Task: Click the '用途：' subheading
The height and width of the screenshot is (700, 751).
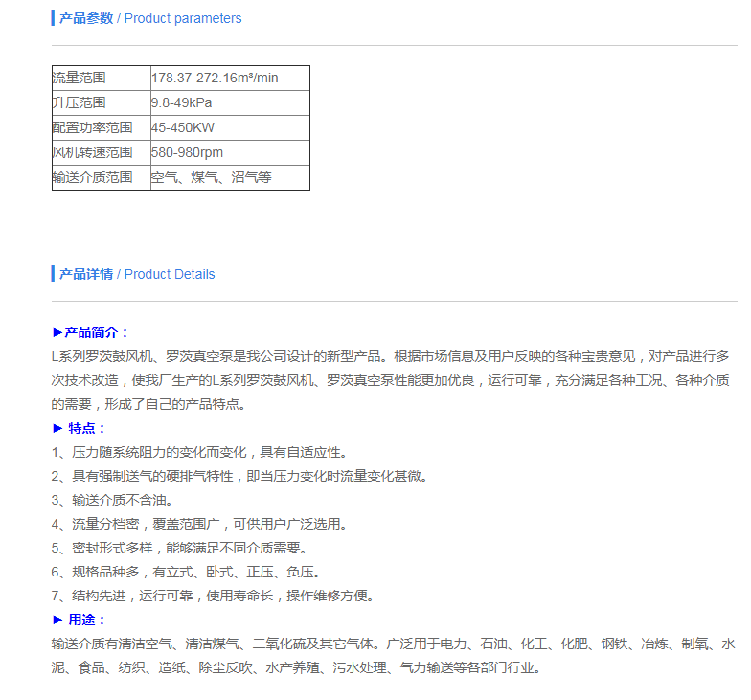Action: click(x=79, y=620)
